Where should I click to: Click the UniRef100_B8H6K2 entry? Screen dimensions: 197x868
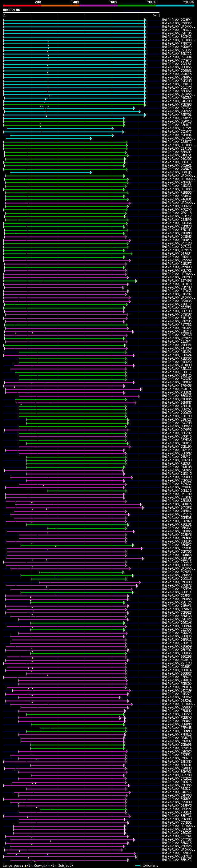click(177, 206)
